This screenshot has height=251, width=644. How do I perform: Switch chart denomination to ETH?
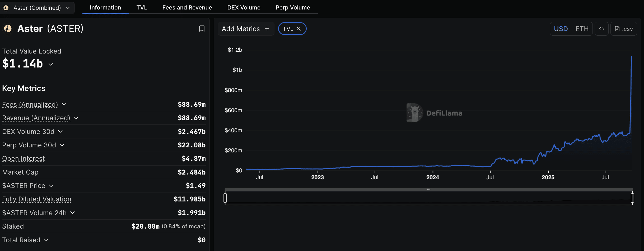pyautogui.click(x=582, y=29)
